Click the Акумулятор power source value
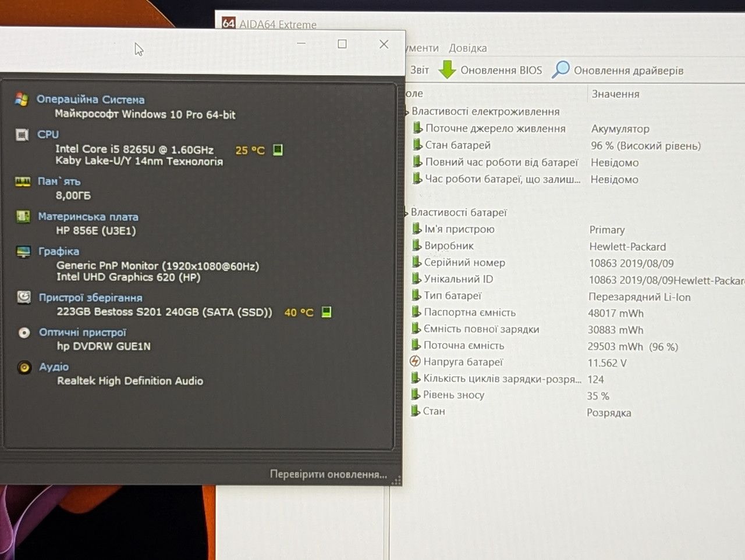Viewport: 745px width, 560px height. [x=620, y=129]
